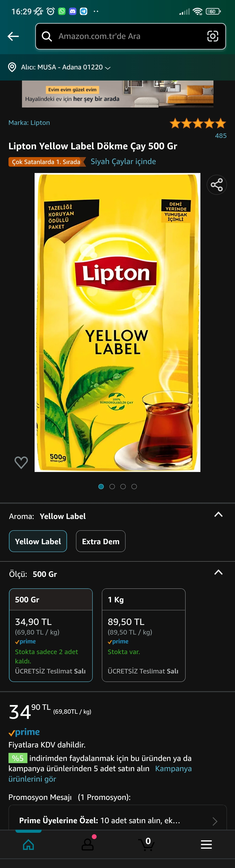Open the shopping cart icon
Viewport: 235px width, 868px height.
tap(146, 844)
